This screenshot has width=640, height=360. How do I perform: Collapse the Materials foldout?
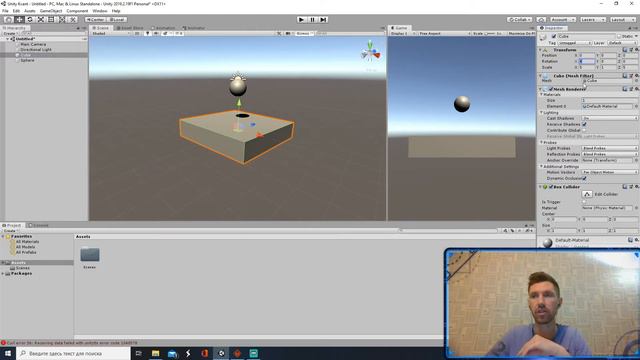pyautogui.click(x=542, y=95)
